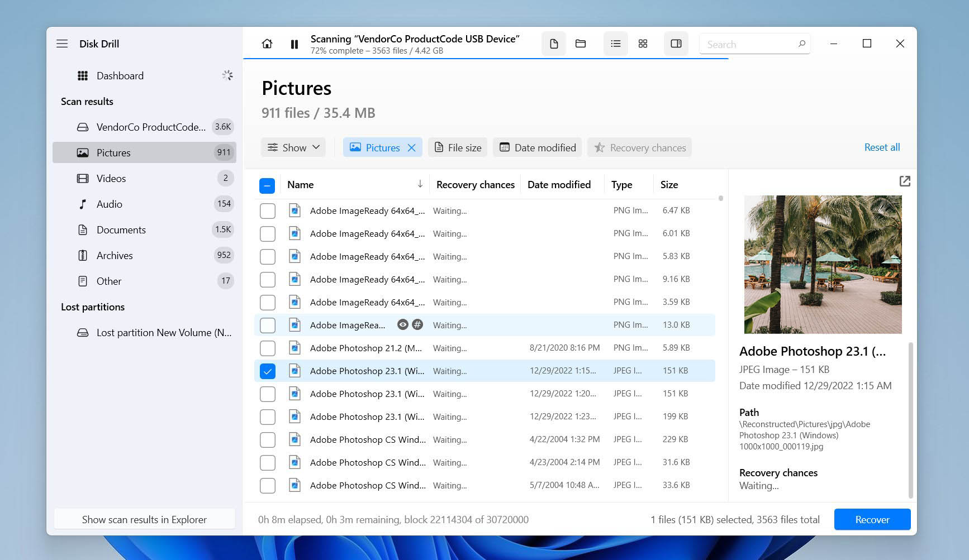Go to the Home screen icon
Screen dimensions: 969x560
[267, 44]
